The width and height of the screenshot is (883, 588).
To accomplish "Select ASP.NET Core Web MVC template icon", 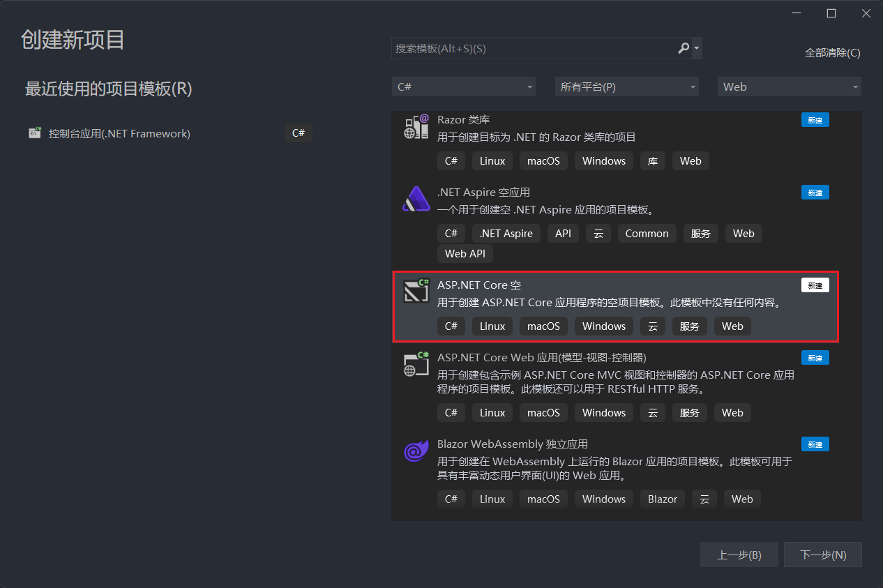I will [416, 363].
